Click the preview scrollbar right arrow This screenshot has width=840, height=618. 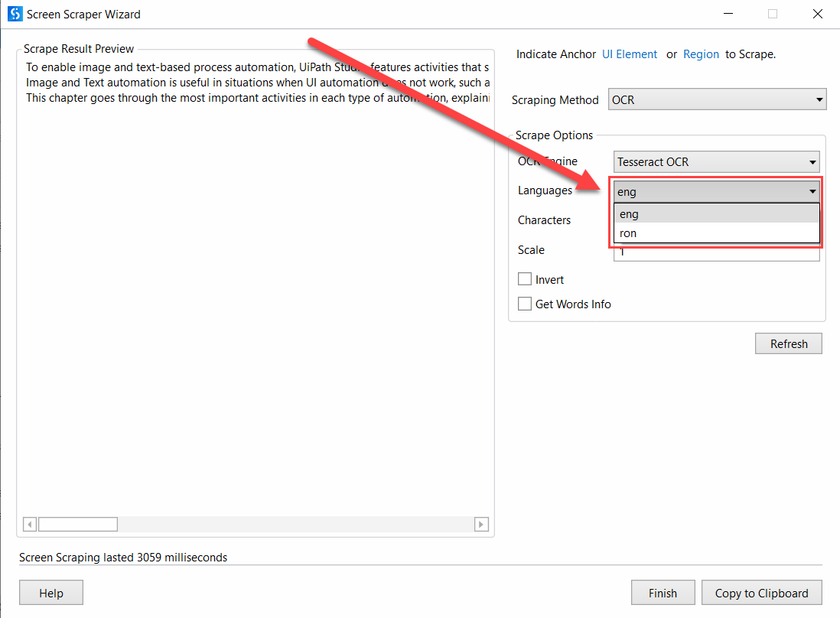(481, 524)
